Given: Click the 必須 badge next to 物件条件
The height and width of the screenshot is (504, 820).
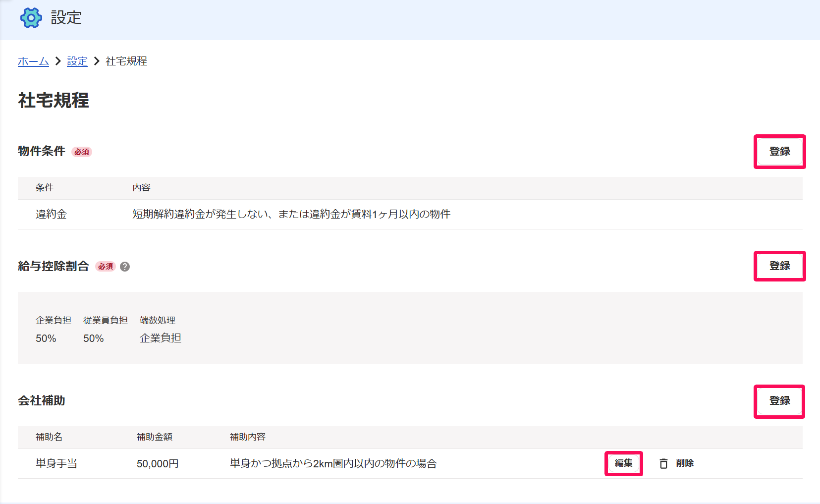Looking at the screenshot, I should point(82,152).
